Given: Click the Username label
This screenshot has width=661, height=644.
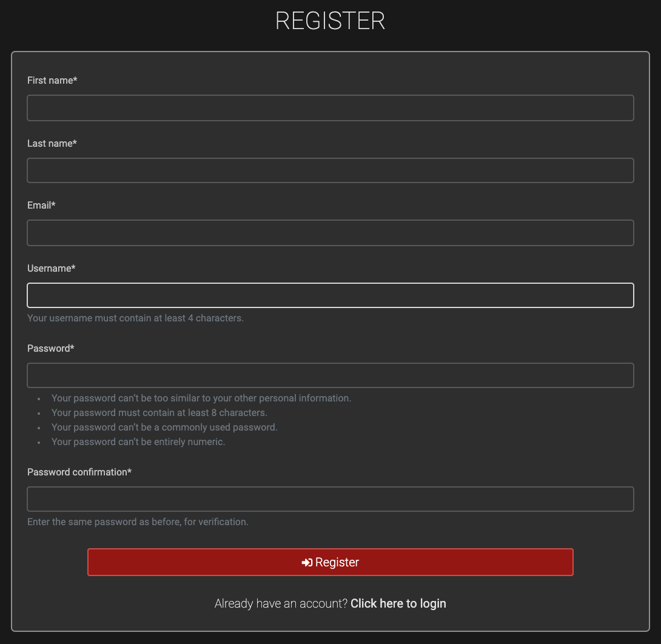Looking at the screenshot, I should point(52,268).
